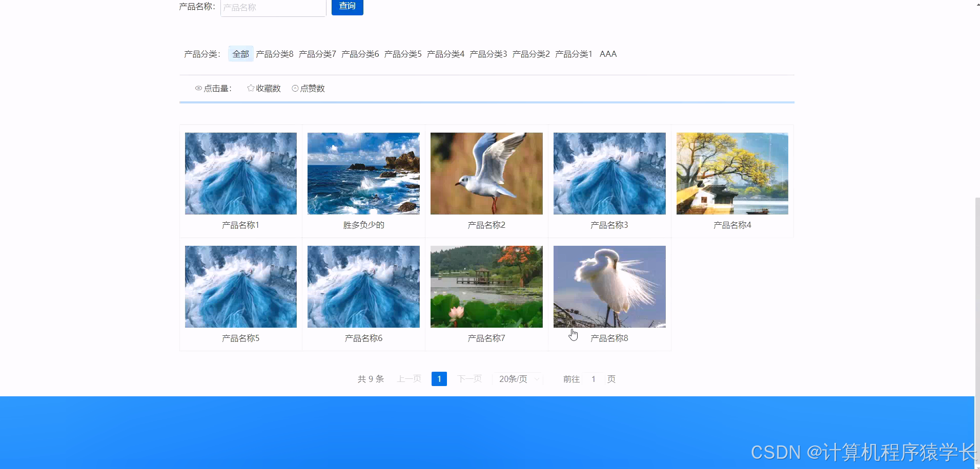
Task: Open the 20条/页 page size dropdown
Action: tap(517, 379)
